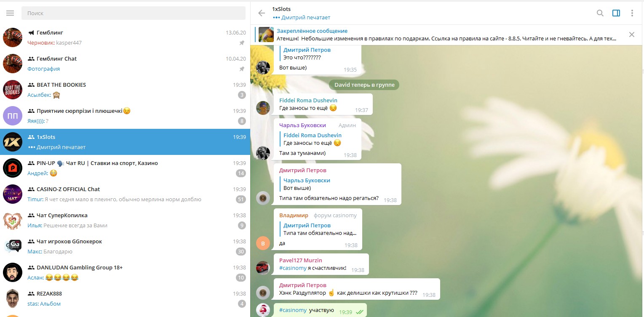
Task: Click quoted reply 'Типа там обязательно над...'
Action: click(x=318, y=229)
